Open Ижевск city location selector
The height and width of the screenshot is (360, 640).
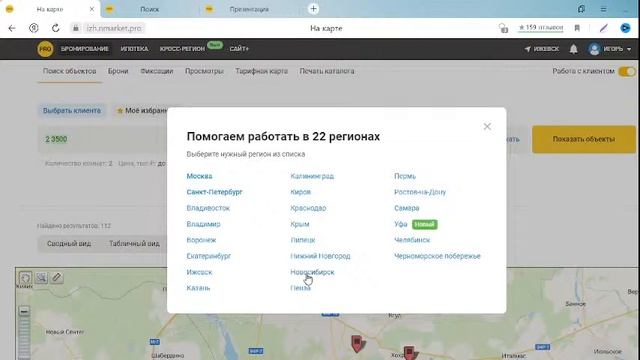542,49
